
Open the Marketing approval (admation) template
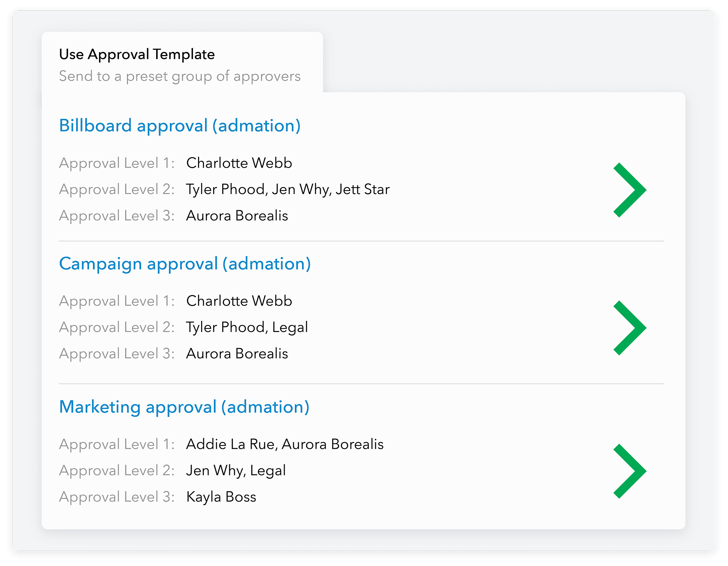click(x=184, y=406)
